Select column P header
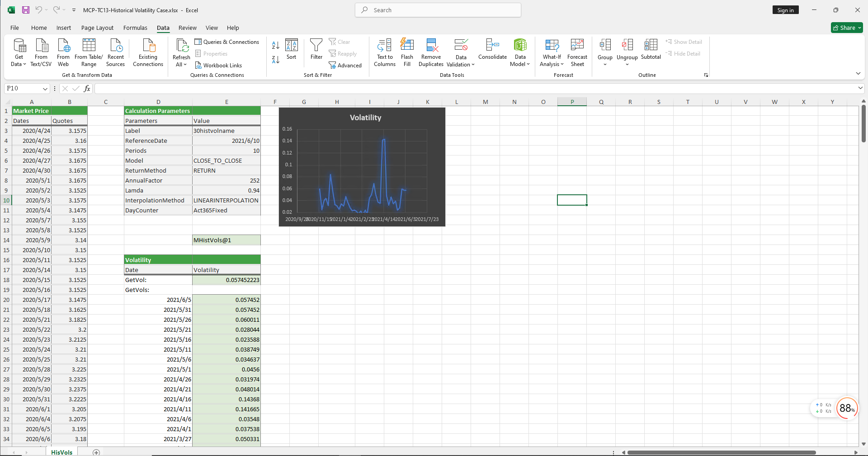 tap(572, 102)
